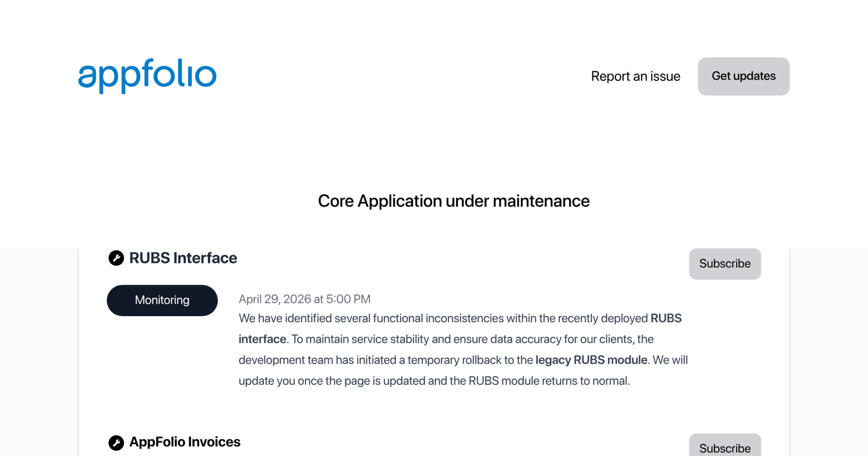The width and height of the screenshot is (868, 456).
Task: Click the April 29, 2026 timestamp
Action: pyautogui.click(x=305, y=299)
